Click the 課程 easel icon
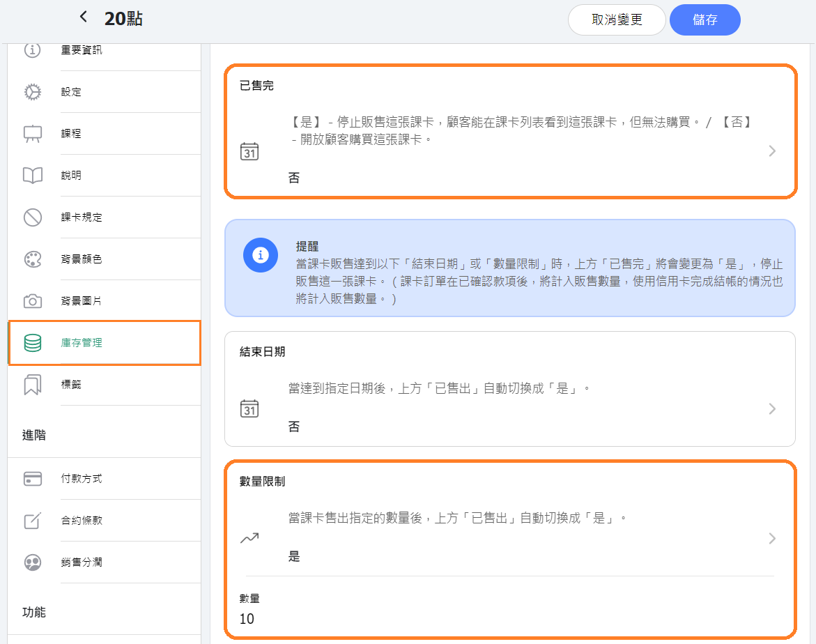The image size is (816, 644). pyautogui.click(x=33, y=134)
